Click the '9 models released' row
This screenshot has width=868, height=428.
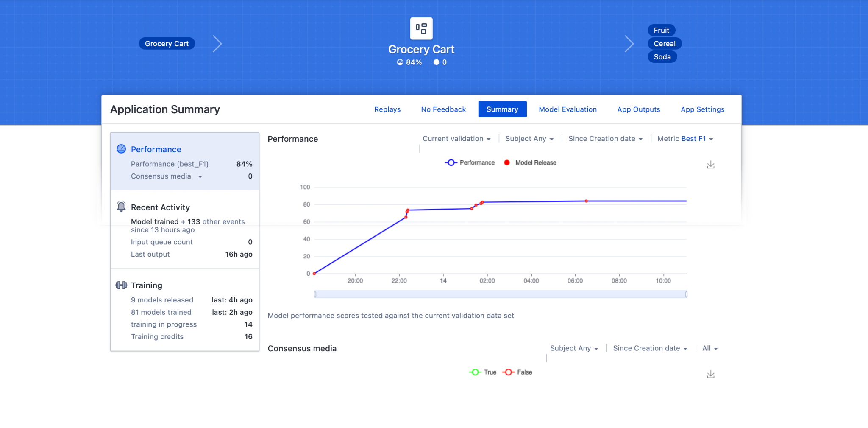tap(192, 300)
